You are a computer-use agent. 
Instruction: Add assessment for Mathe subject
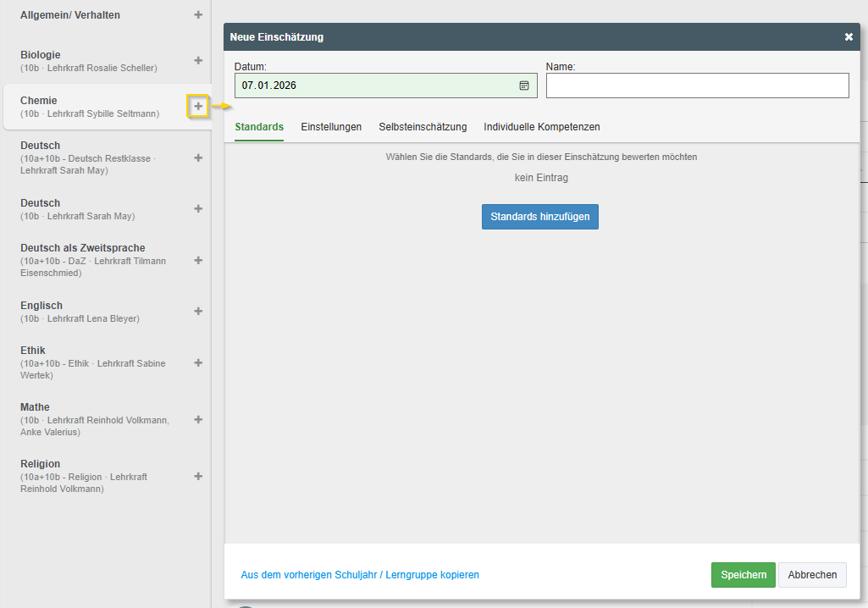pyautogui.click(x=198, y=419)
